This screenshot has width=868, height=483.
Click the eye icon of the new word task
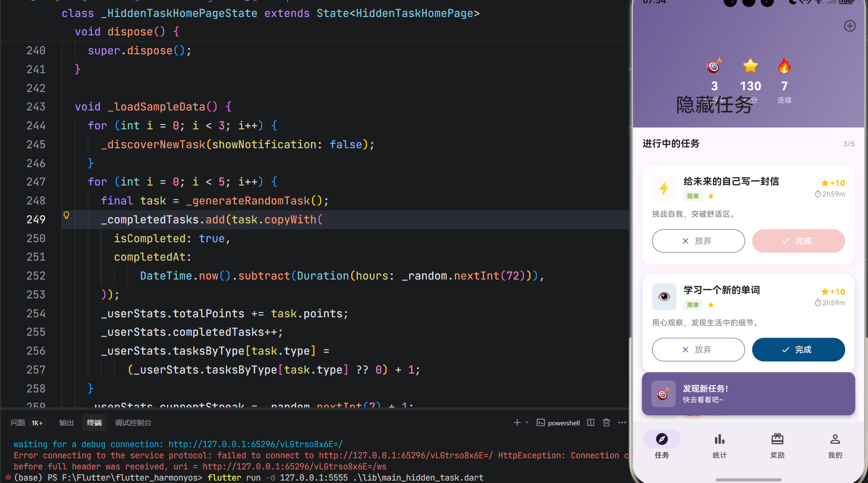[x=664, y=296]
